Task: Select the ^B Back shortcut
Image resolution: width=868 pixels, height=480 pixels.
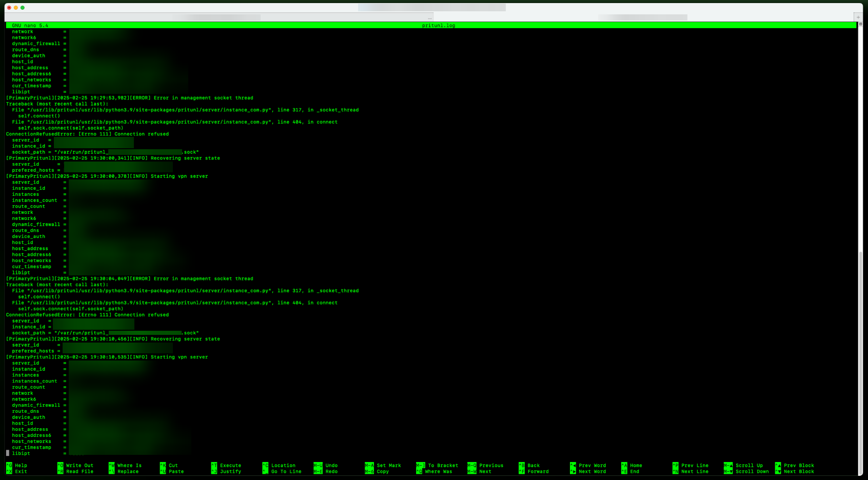Action: click(529, 466)
